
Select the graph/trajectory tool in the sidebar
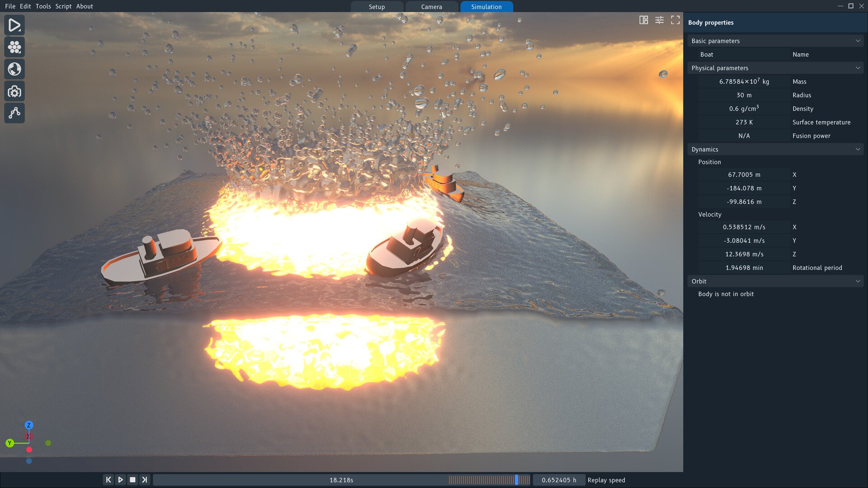(x=14, y=113)
